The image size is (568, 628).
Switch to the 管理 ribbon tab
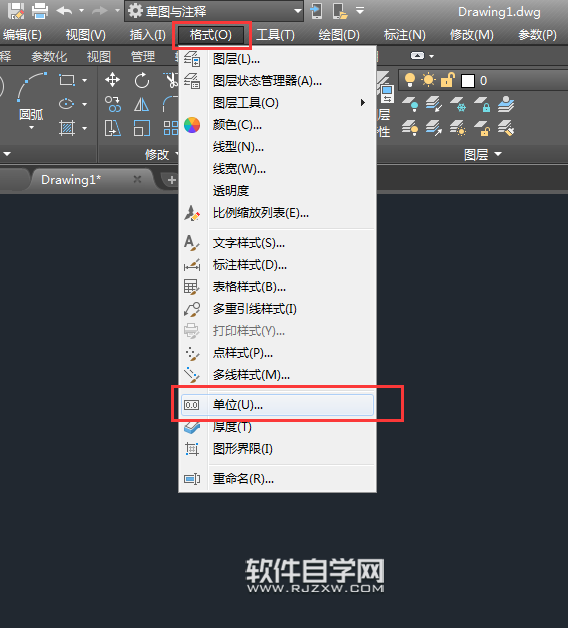(x=143, y=57)
